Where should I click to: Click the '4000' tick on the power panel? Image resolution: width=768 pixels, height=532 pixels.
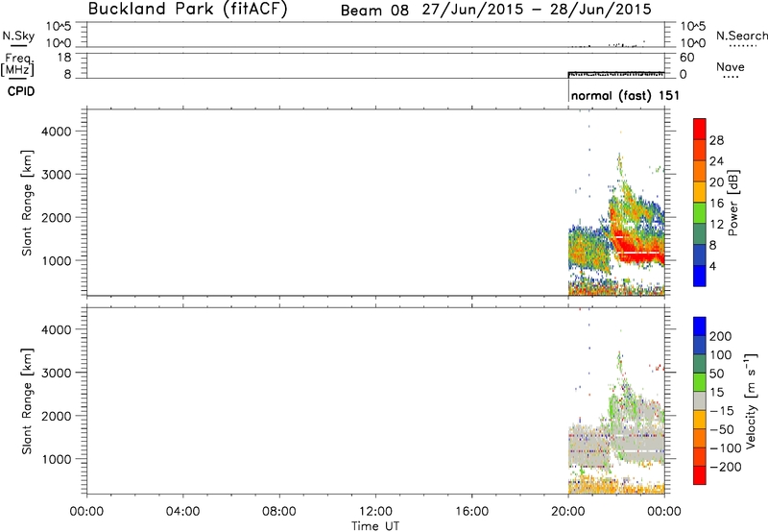pos(56,132)
